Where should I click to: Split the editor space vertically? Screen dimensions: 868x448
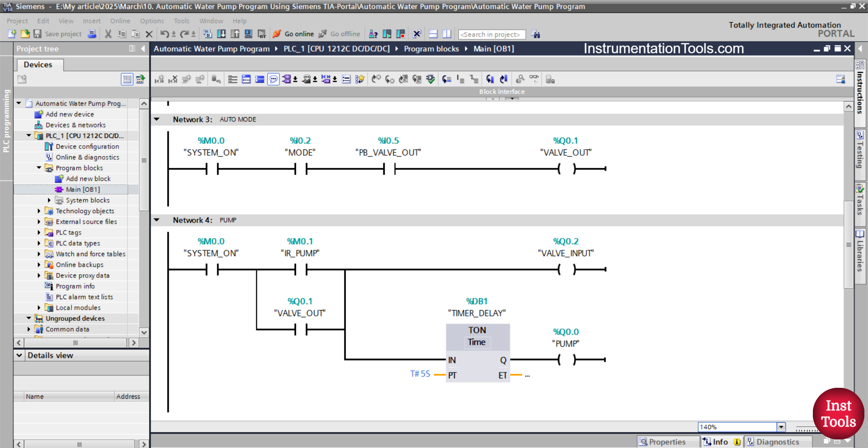pos(447,34)
